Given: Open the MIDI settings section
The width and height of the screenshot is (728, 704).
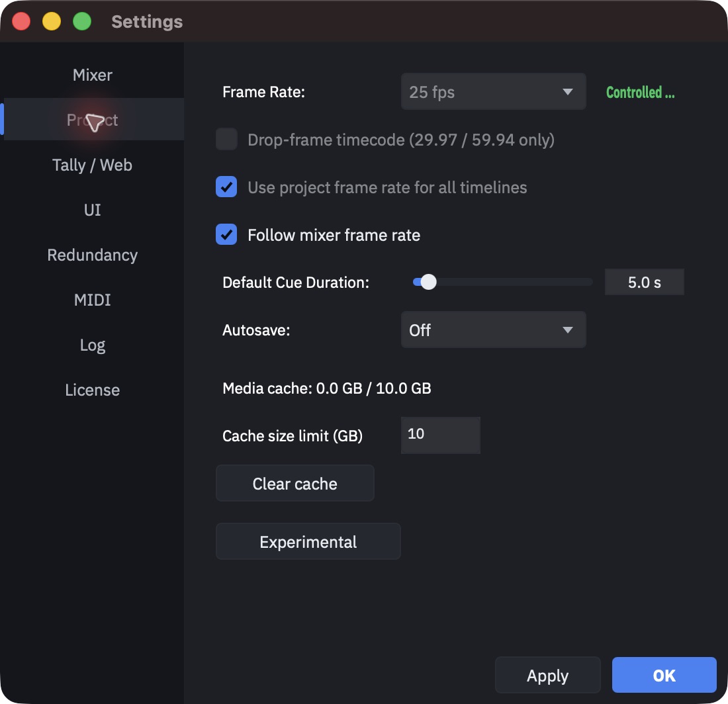Looking at the screenshot, I should coord(93,300).
